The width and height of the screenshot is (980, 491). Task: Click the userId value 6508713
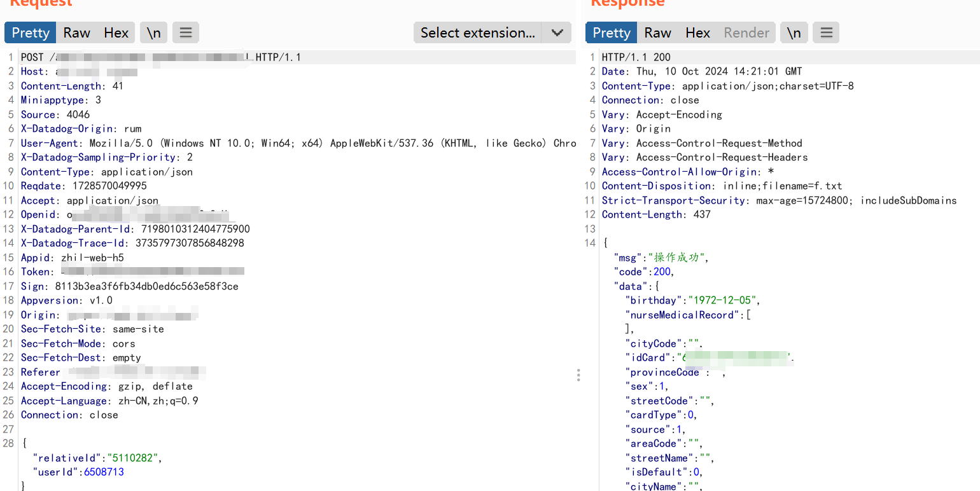[104, 472]
